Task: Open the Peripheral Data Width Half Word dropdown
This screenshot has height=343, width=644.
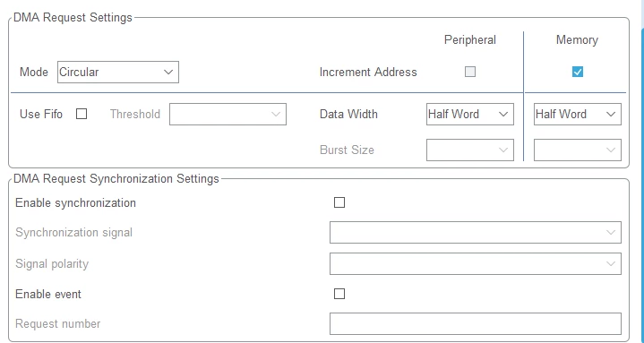Action: pos(470,115)
